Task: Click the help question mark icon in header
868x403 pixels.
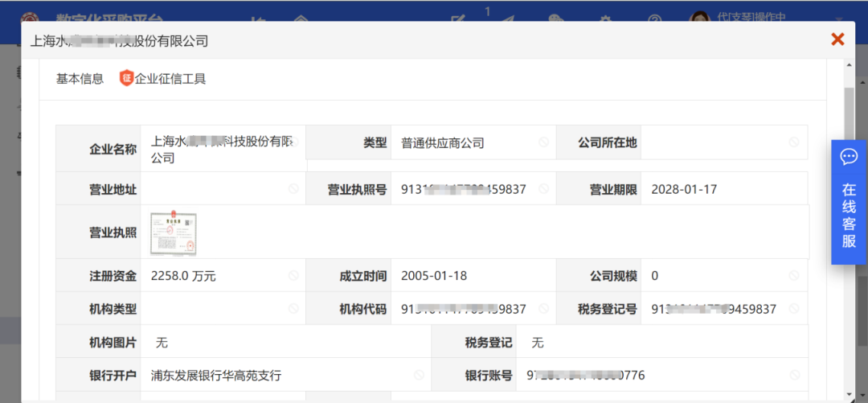Action: click(x=654, y=19)
